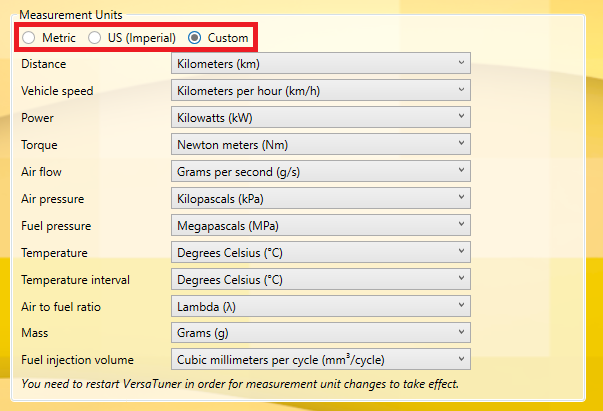Click the Fuel injection volume label
Viewport: 603px width, 411px height.
tap(77, 359)
